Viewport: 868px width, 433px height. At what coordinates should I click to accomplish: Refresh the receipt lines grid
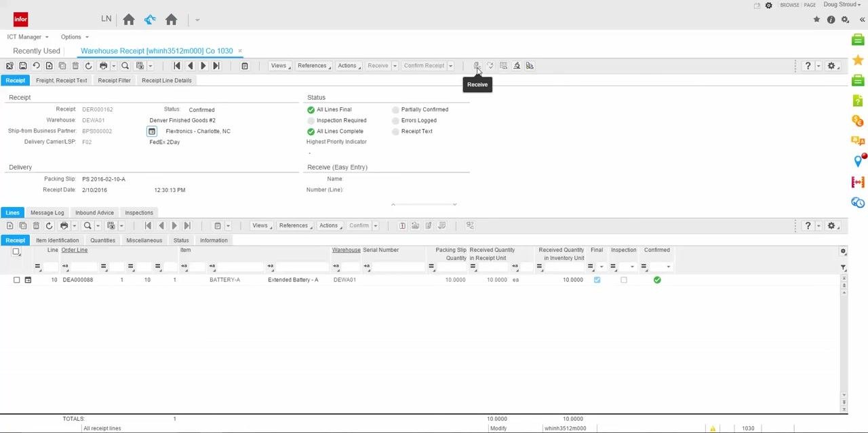(49, 225)
